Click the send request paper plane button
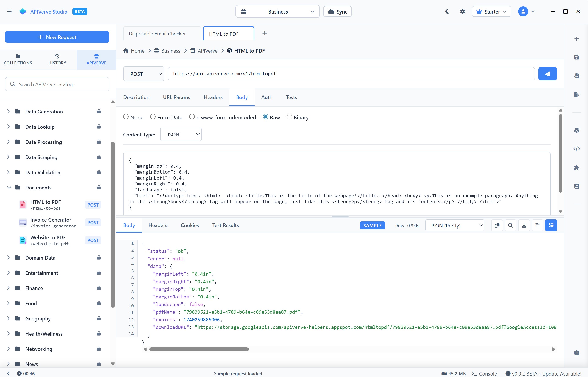This screenshot has width=588, height=377. (x=547, y=74)
